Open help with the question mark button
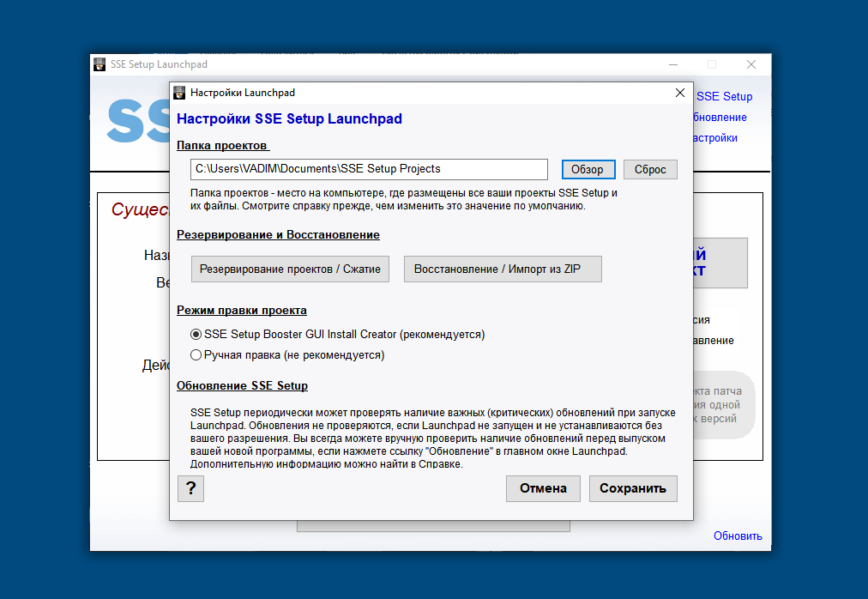Viewport: 868px width, 599px height. pyautogui.click(x=191, y=488)
